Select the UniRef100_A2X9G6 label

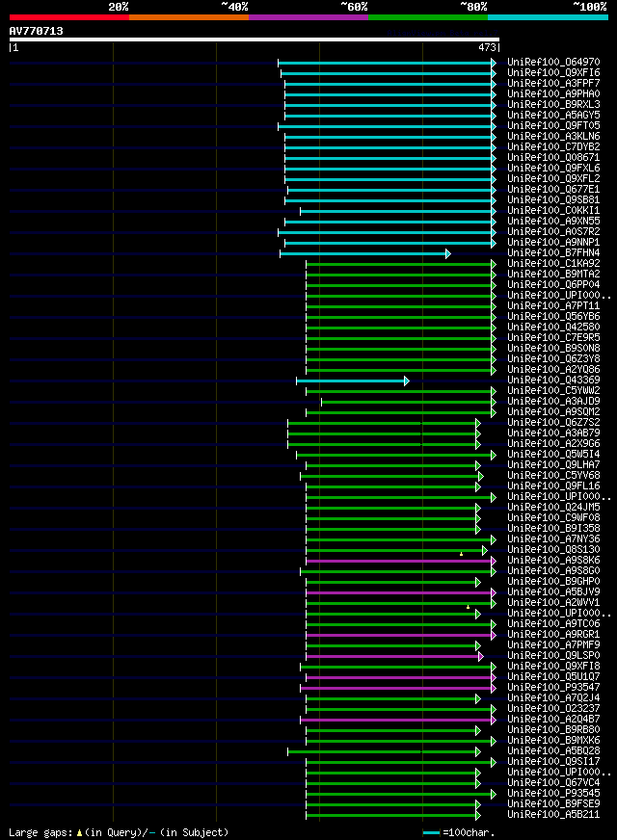pyautogui.click(x=553, y=443)
